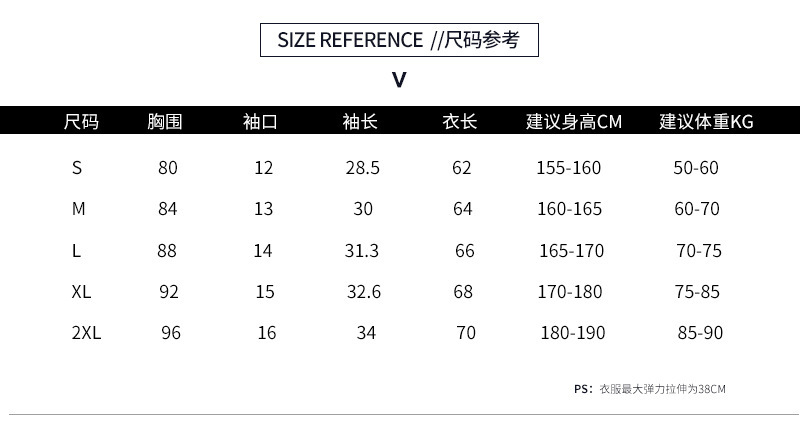Click the SIZE REFERENCE title box
The width and height of the screenshot is (800, 443).
point(399,40)
